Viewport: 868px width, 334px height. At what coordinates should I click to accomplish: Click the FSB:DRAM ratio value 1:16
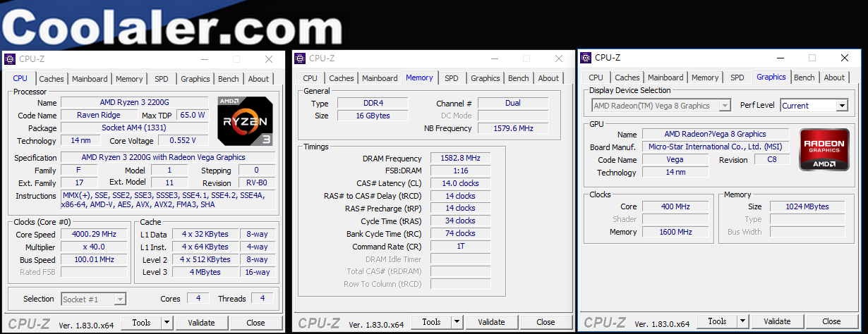(459, 171)
